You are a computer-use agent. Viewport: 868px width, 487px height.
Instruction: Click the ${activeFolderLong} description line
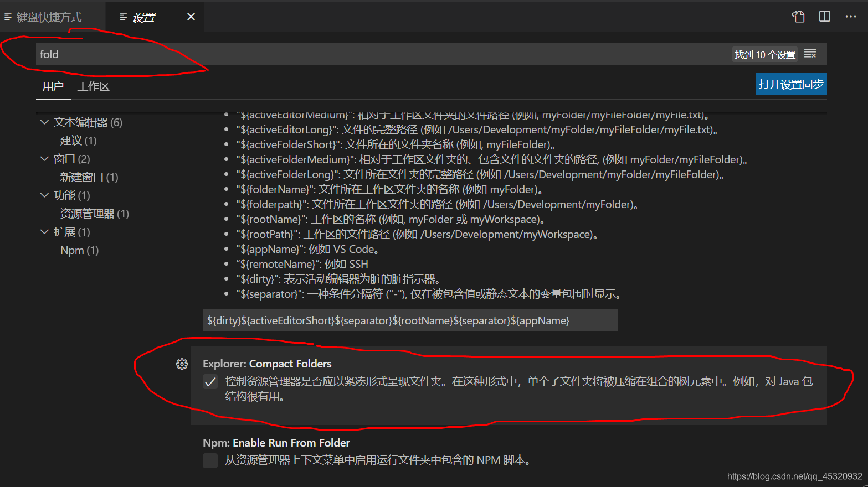coord(482,174)
